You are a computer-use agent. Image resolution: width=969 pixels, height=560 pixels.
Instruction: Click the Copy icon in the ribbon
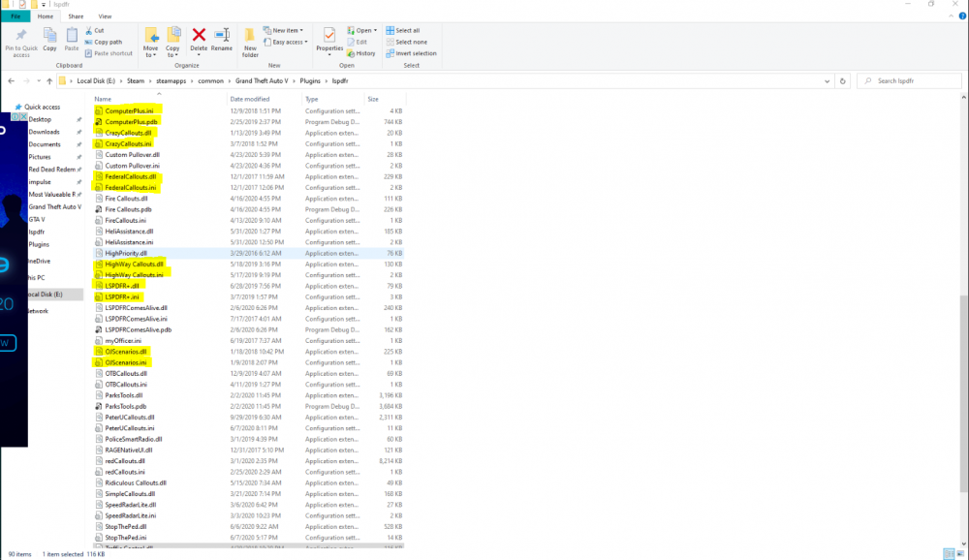[x=49, y=37]
